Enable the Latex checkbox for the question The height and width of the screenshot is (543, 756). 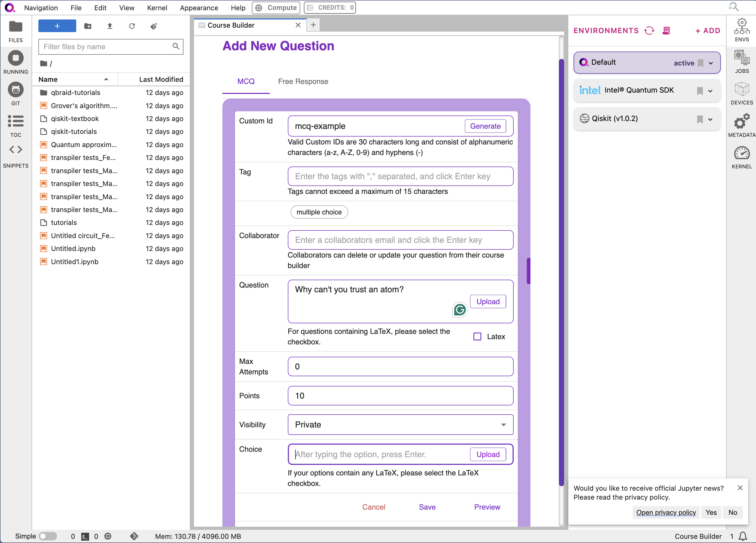(477, 336)
